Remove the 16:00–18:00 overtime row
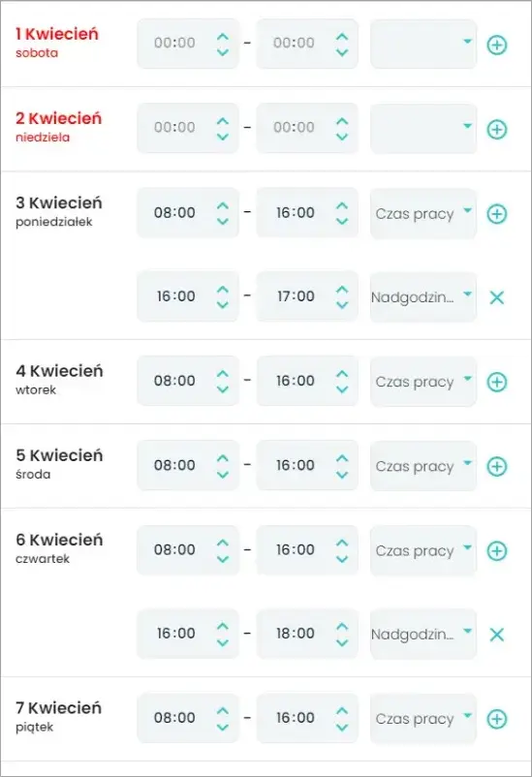 pos(497,635)
